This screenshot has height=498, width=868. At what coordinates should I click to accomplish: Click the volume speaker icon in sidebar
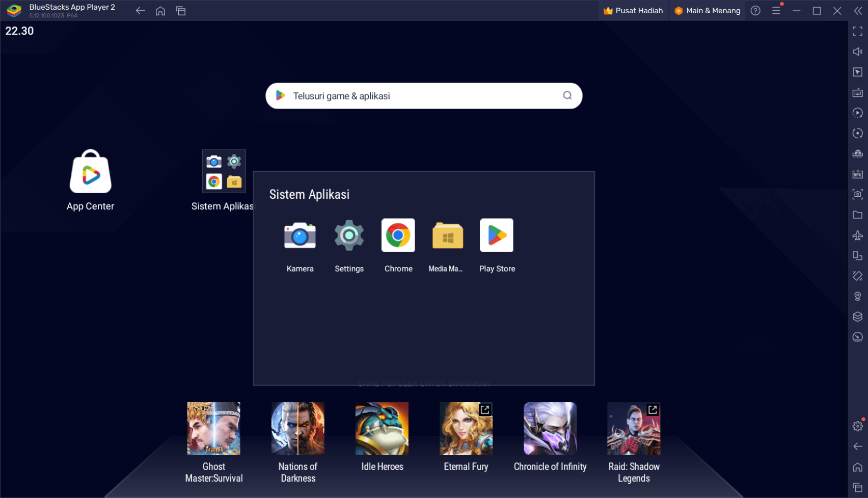(858, 52)
